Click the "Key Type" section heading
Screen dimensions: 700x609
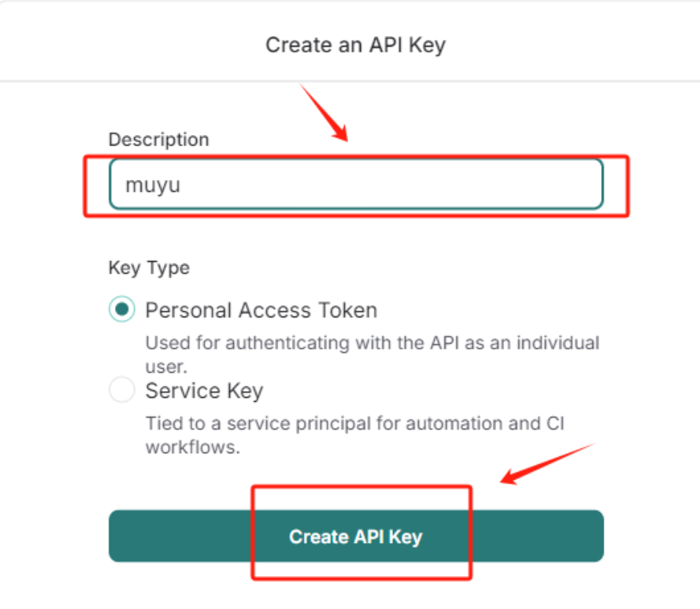pos(149,267)
